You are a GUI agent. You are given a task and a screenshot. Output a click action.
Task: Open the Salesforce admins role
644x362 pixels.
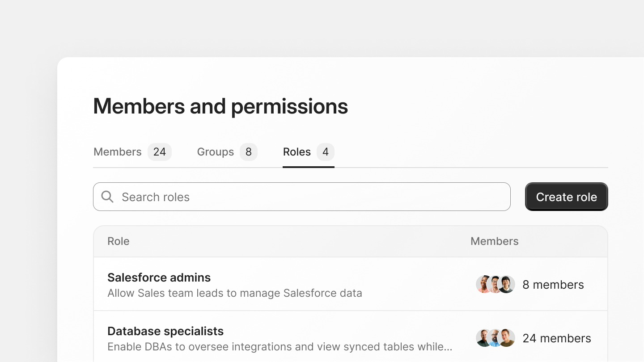[159, 278]
